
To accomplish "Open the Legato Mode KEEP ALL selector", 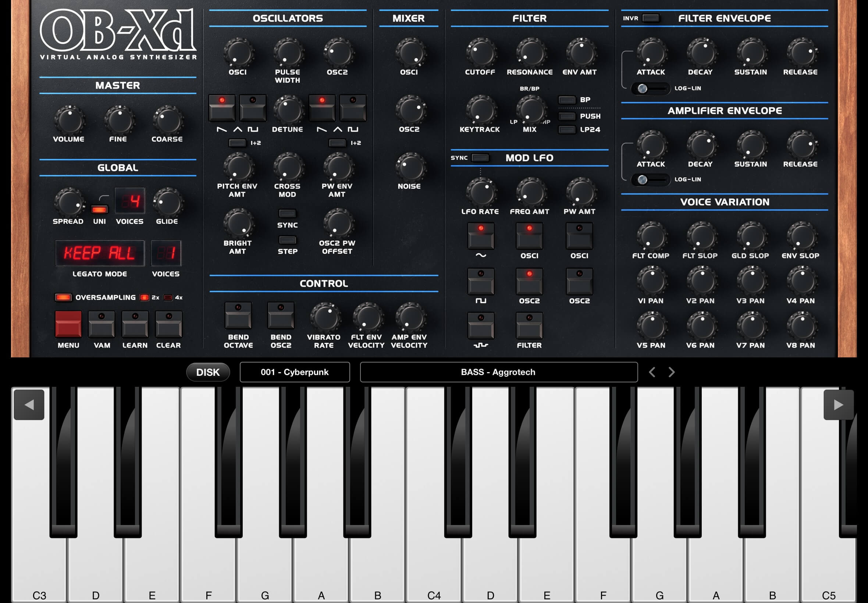I will point(100,253).
